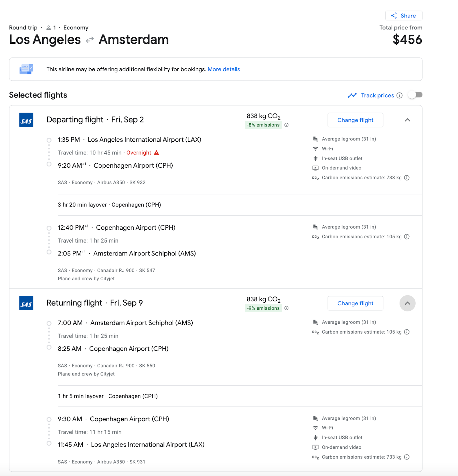458x476 pixels.
Task: Click the carbon estimate 733 kg info icon
Action: pyautogui.click(x=407, y=178)
